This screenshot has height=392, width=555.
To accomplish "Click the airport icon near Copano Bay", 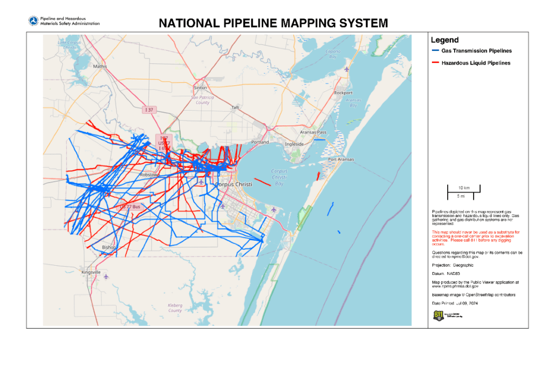I will tap(347, 69).
